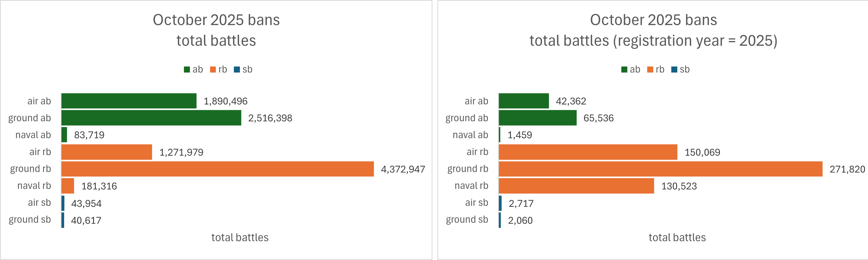This screenshot has height=260, width=868.
Task: Click the "ground sb" axis label in right chart
Action: click(467, 219)
